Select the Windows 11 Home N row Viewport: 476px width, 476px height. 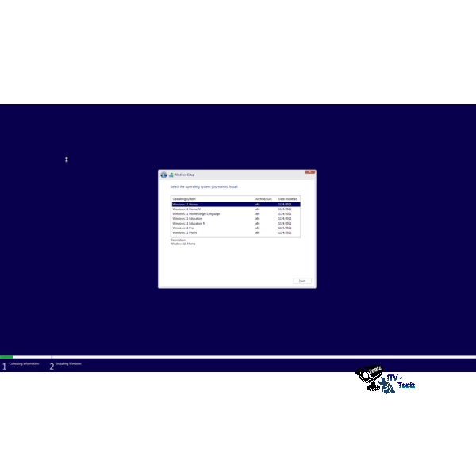[236, 209]
